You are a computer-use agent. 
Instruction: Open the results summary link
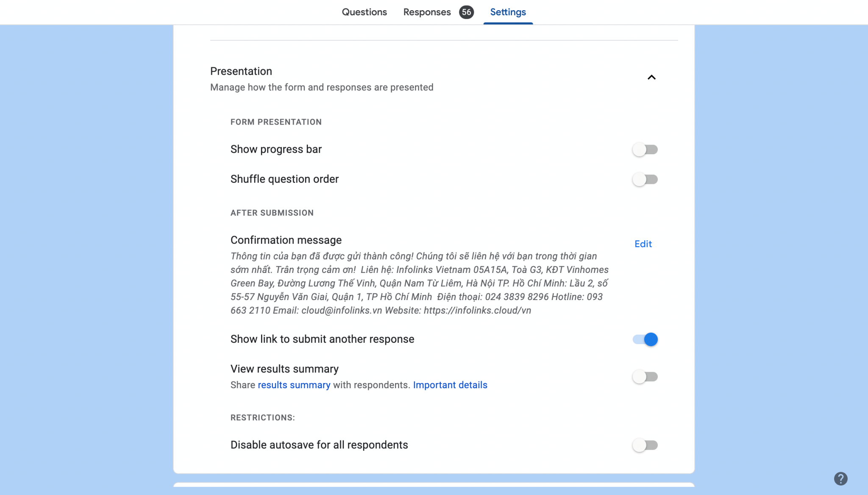coord(294,385)
